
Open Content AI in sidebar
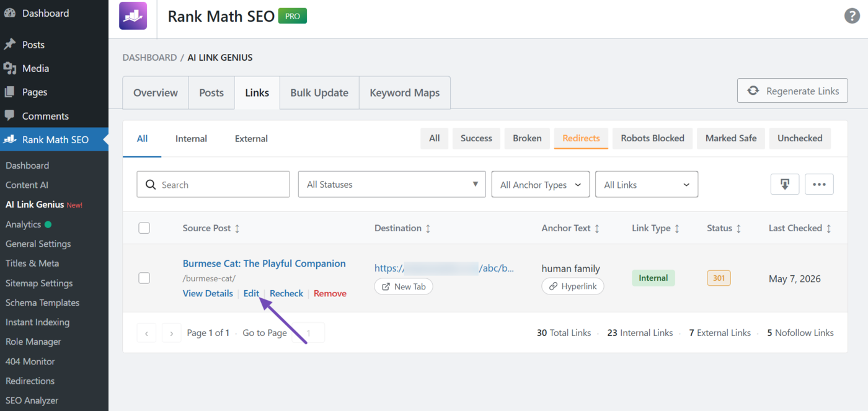(27, 185)
